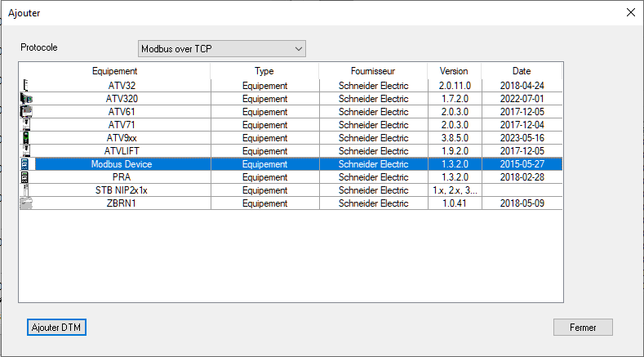Image resolution: width=644 pixels, height=357 pixels.
Task: Click the ATV320 drive icon
Action: pos(25,98)
